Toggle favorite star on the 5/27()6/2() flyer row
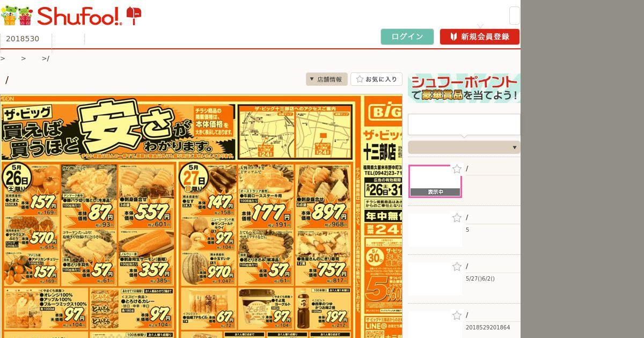The height and width of the screenshot is (338, 644). (457, 267)
